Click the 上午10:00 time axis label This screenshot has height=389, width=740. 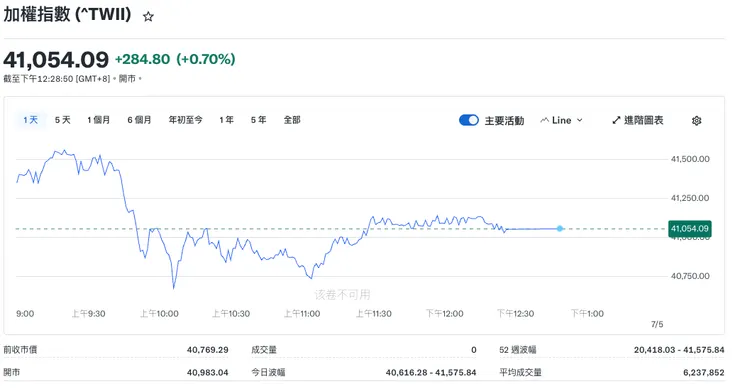(159, 314)
